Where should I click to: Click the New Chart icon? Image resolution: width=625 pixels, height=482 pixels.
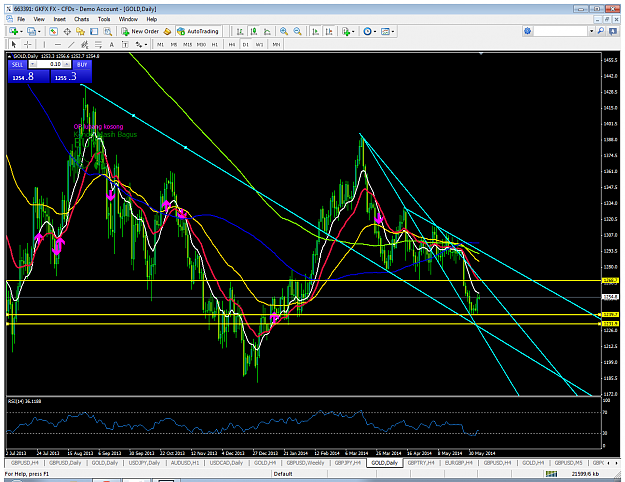point(14,31)
